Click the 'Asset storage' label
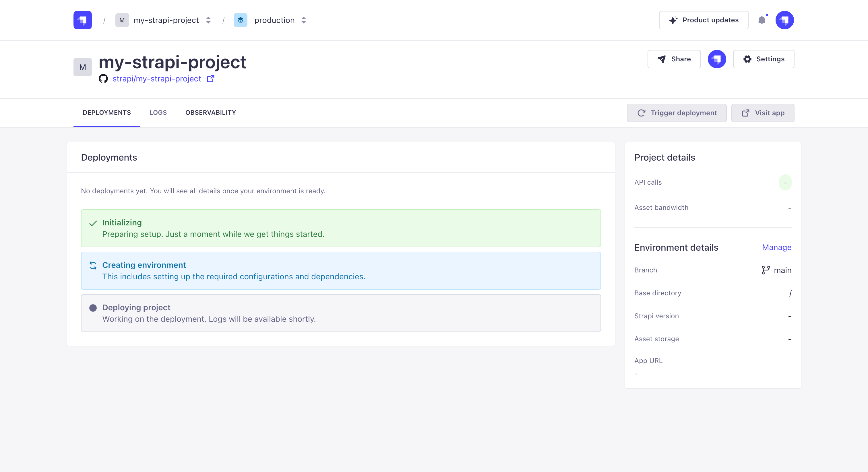Image resolution: width=868 pixels, height=472 pixels. coord(656,339)
